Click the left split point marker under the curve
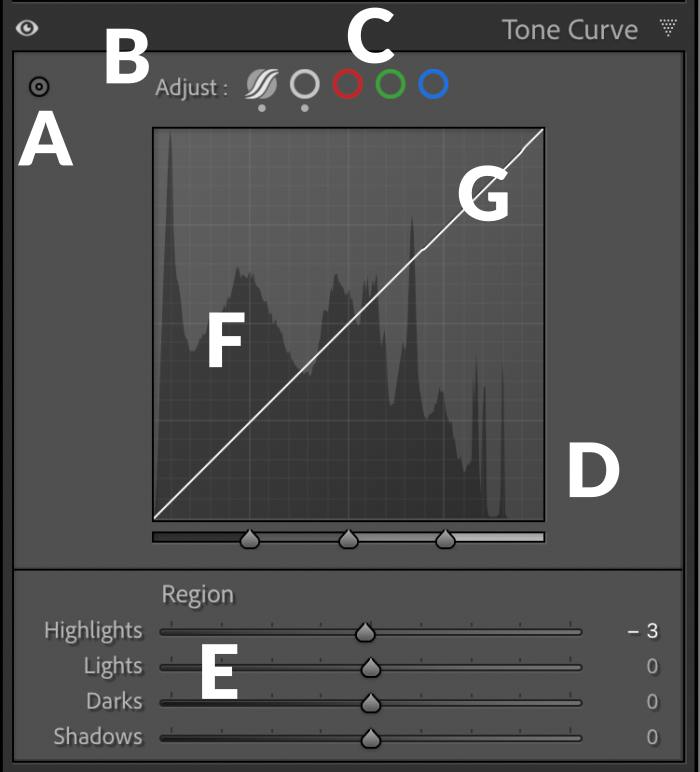Viewport: 700px width, 772px height. 250,539
